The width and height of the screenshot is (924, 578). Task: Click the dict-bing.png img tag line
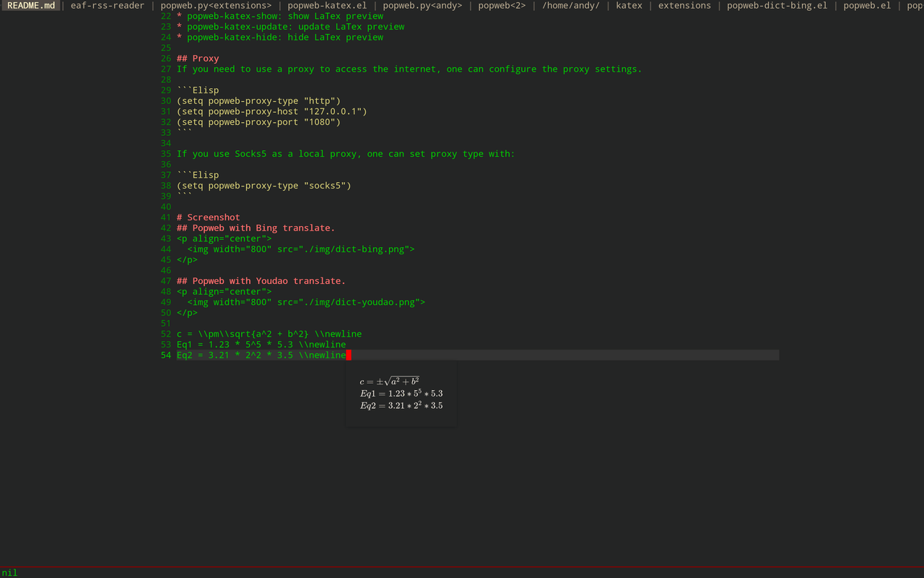[x=301, y=249]
